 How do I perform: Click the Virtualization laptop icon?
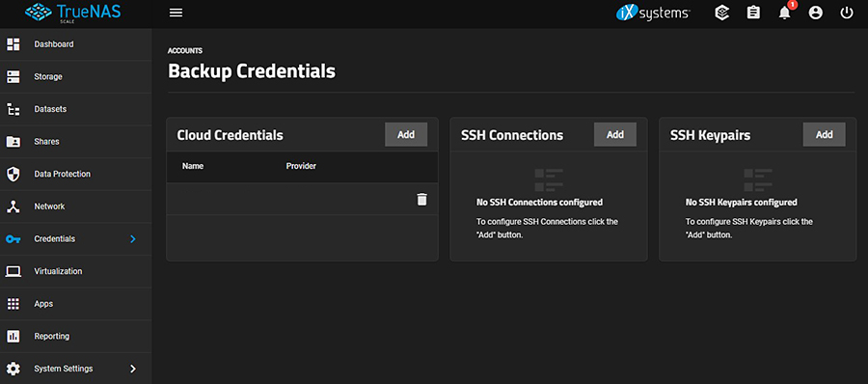pos(14,271)
